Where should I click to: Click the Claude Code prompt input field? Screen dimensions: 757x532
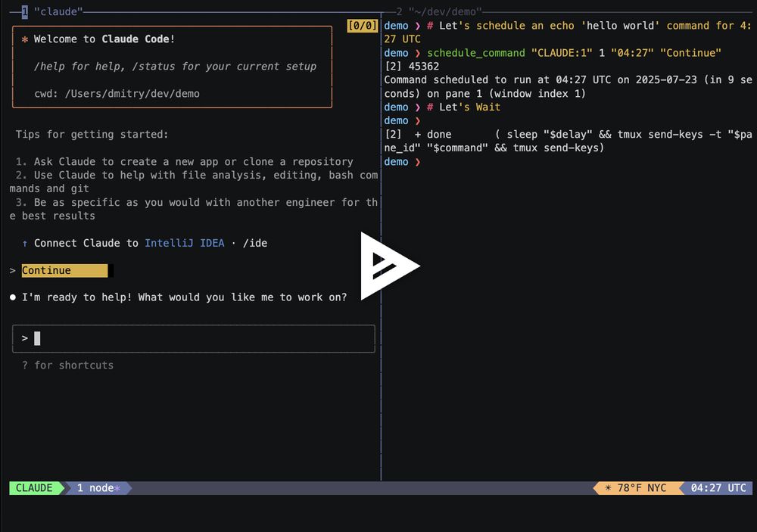pyautogui.click(x=194, y=338)
